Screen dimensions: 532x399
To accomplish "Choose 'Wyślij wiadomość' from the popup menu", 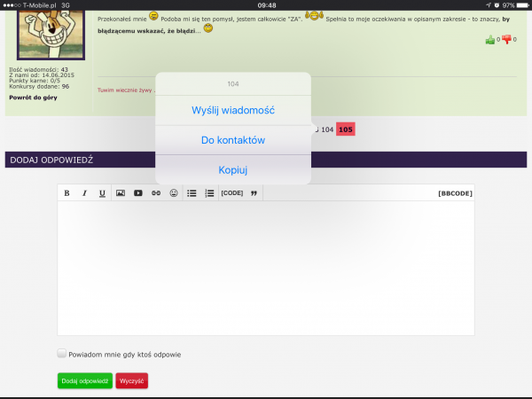I will pyautogui.click(x=233, y=110).
